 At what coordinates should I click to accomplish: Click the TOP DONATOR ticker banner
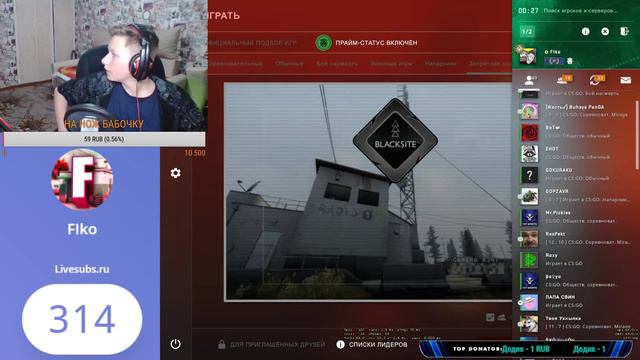(527, 349)
